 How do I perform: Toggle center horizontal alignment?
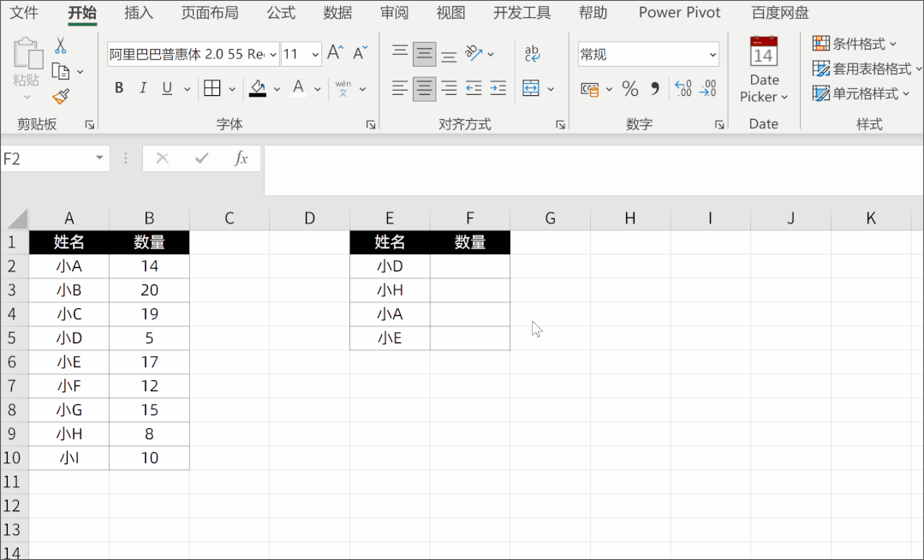point(424,88)
